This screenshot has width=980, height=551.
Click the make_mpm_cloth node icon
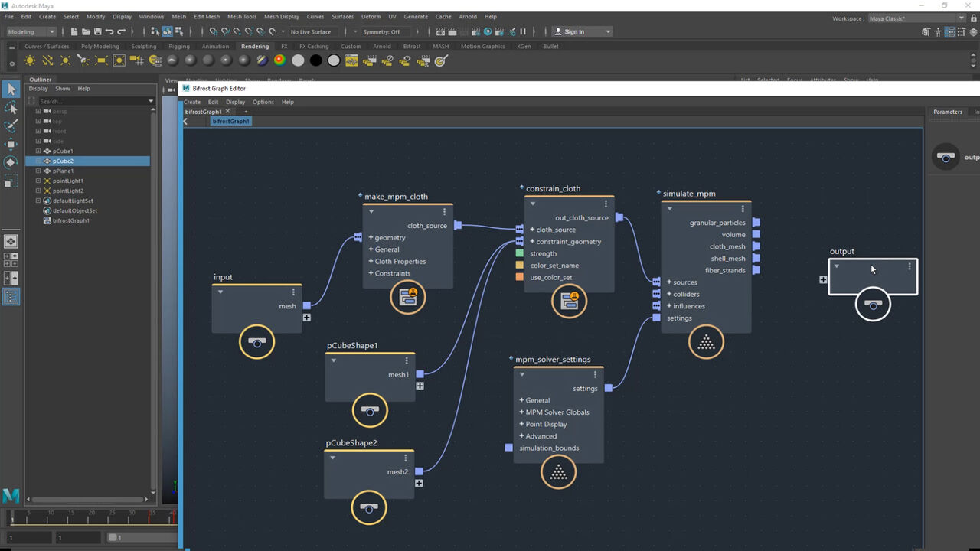[407, 297]
